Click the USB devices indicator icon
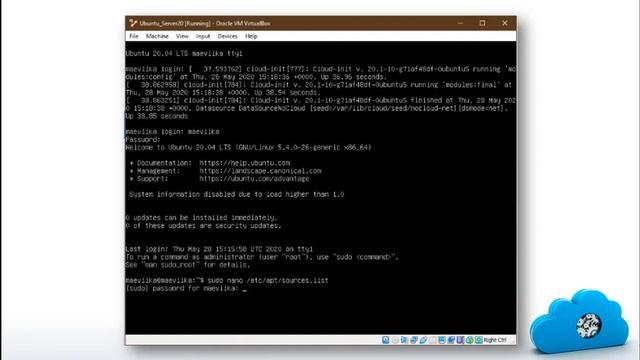The height and width of the screenshot is (360, 640). [423, 340]
